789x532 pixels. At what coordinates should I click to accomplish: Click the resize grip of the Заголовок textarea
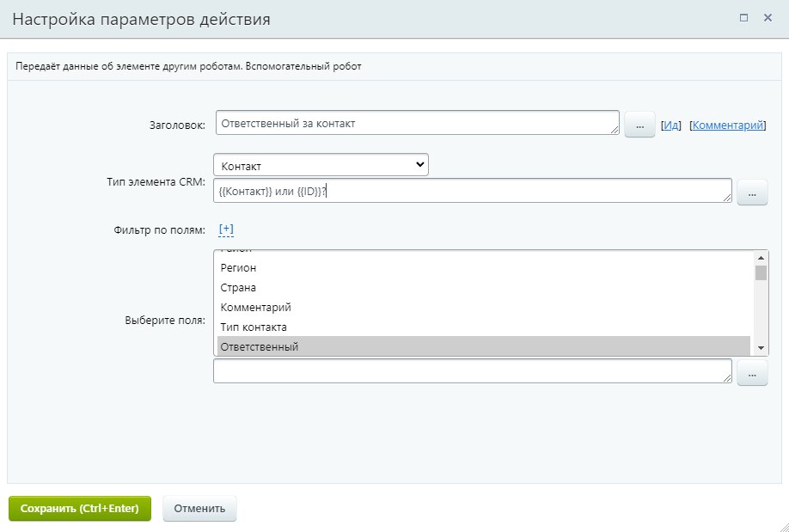point(614,129)
